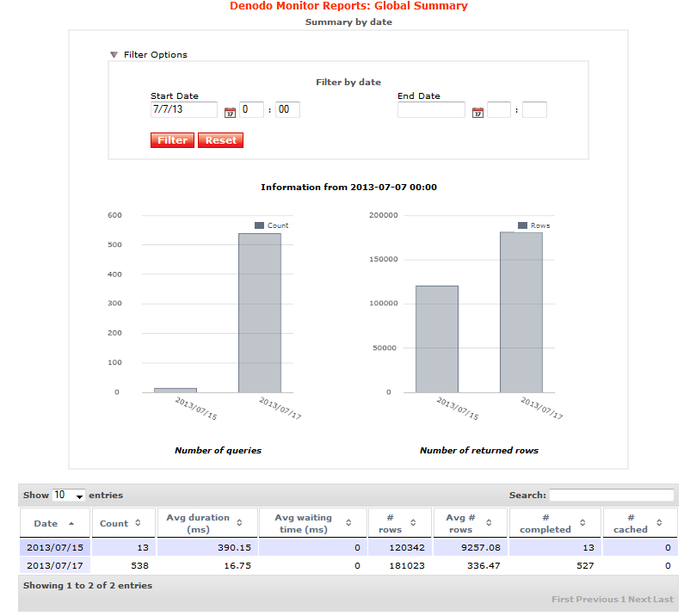
Task: Toggle the Rows legend swatch
Action: tap(522, 225)
